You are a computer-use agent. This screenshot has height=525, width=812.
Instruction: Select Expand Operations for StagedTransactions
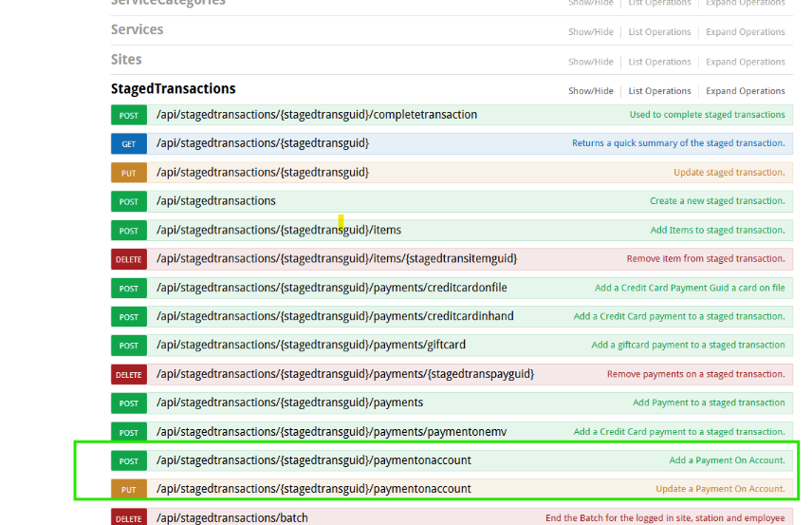(746, 91)
